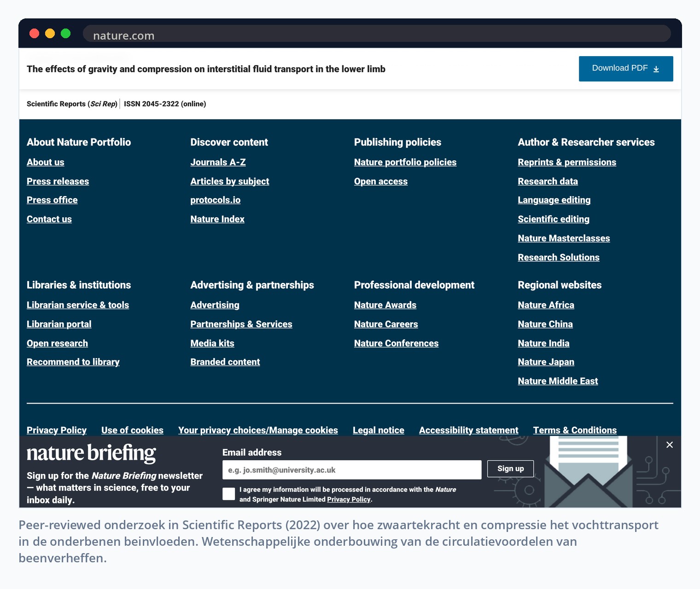The image size is (700, 589).
Task: Click 'ISSN 2045-2322 (online)' text
Action: 165,104
